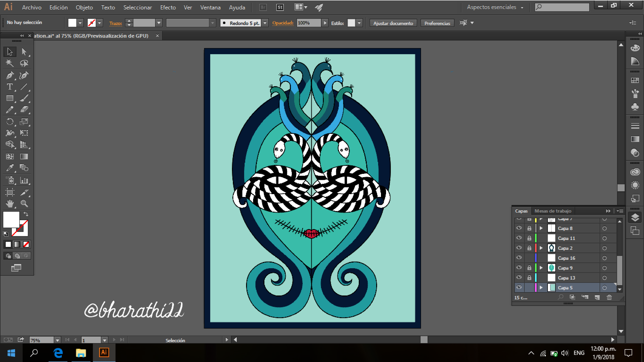The height and width of the screenshot is (362, 644).
Task: Open the Archivo menu
Action: [32, 7]
